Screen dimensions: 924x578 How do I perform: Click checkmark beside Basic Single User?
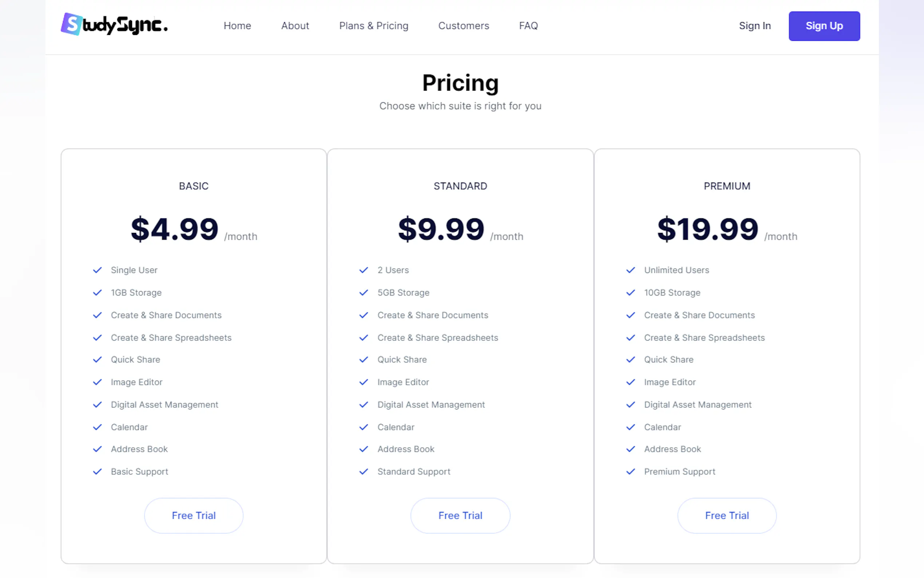[x=97, y=270]
